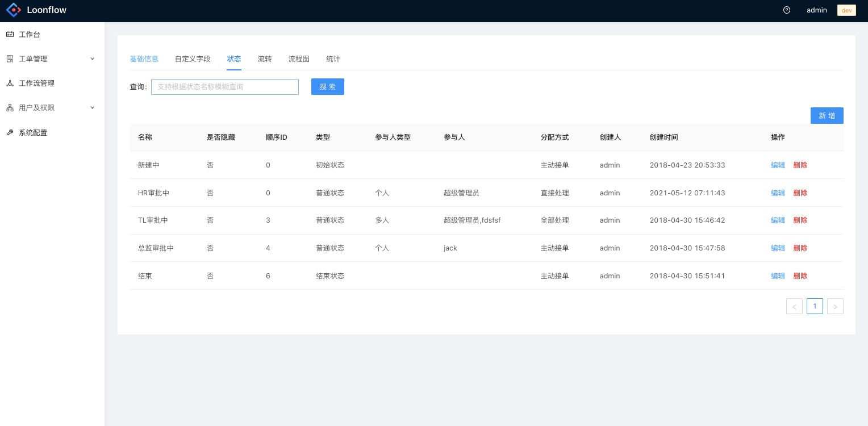Edit the HR审批中 state row
The image size is (868, 426).
tap(777, 193)
